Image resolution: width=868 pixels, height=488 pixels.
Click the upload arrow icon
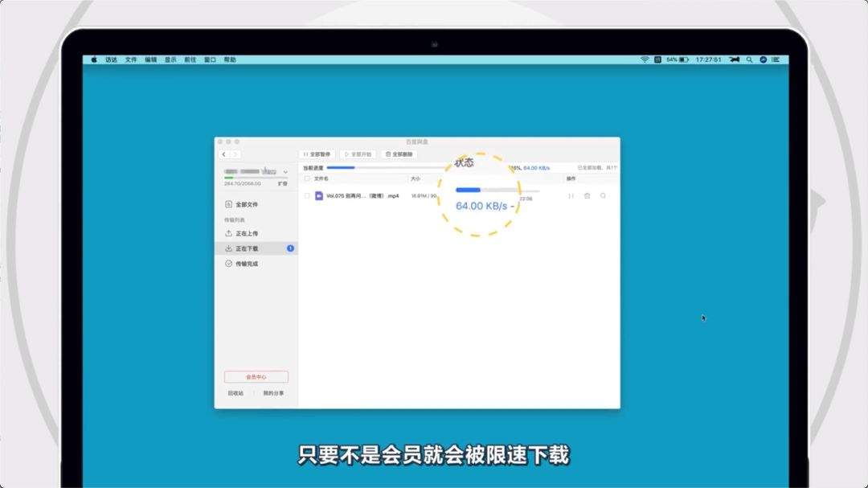228,233
